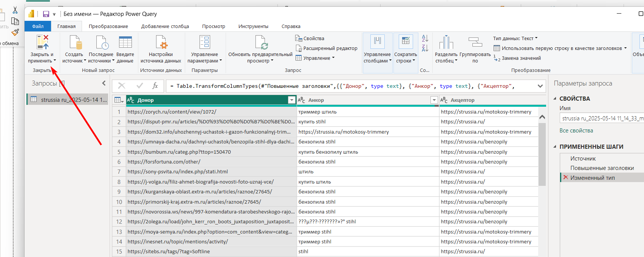
Task: Click the Close and Apply icon
Action: (42, 42)
